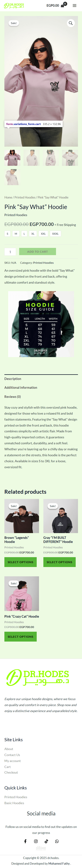Open the Reviews (0) tab
82x868 pixels.
12,397
